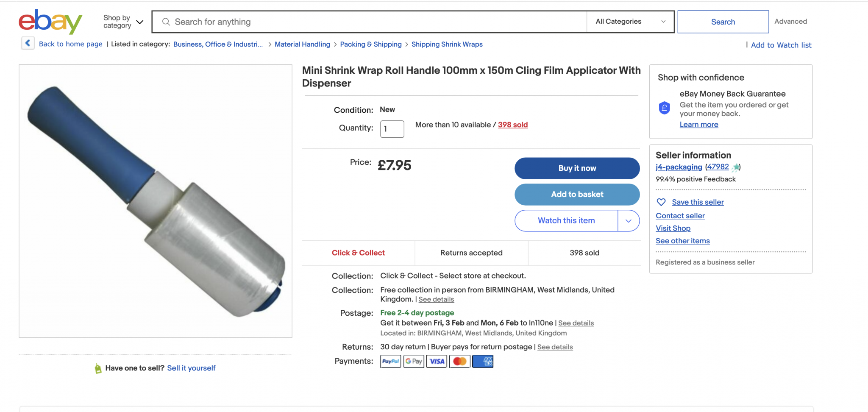The height and width of the screenshot is (412, 868).
Task: Open the Packing & Shipping breadcrumb
Action: [370, 44]
